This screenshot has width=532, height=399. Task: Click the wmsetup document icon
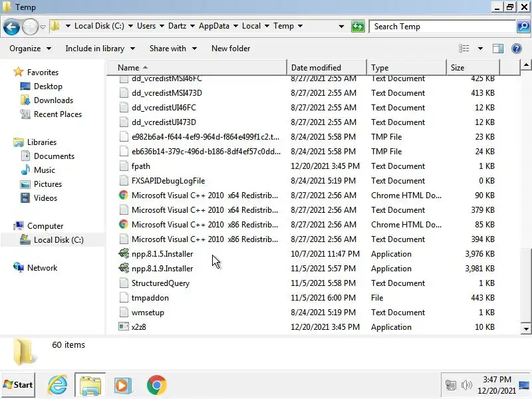click(124, 312)
